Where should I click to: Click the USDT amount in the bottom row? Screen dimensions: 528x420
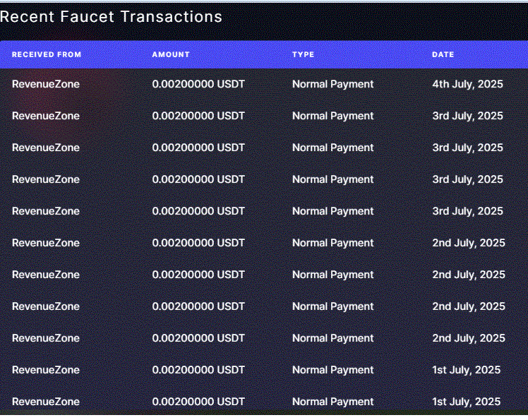point(198,402)
